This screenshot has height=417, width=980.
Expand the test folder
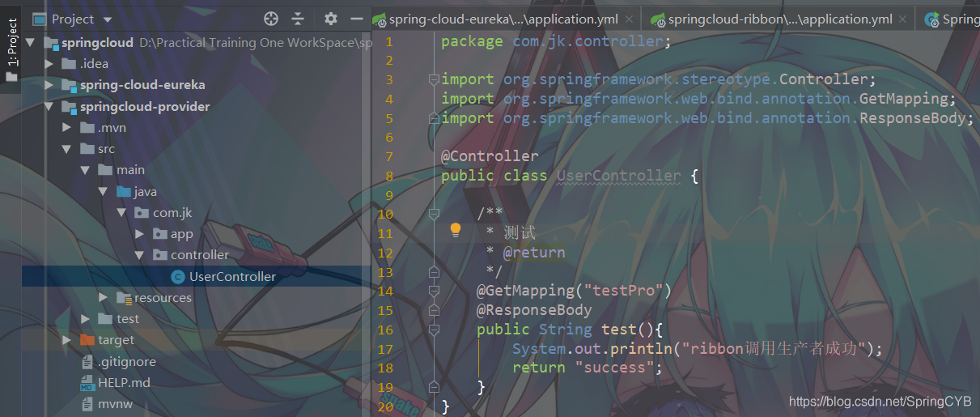[x=85, y=319]
